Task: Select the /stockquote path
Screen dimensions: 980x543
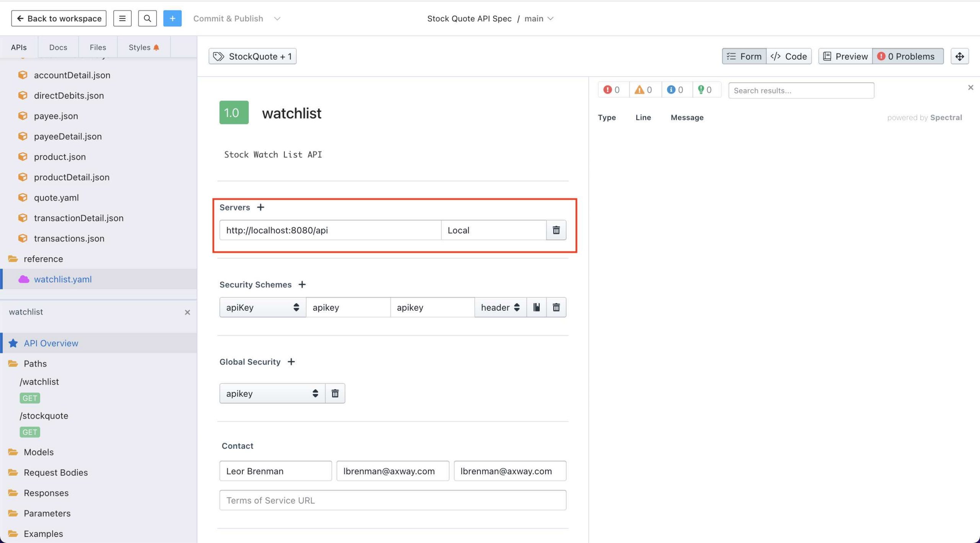Action: [x=44, y=416]
